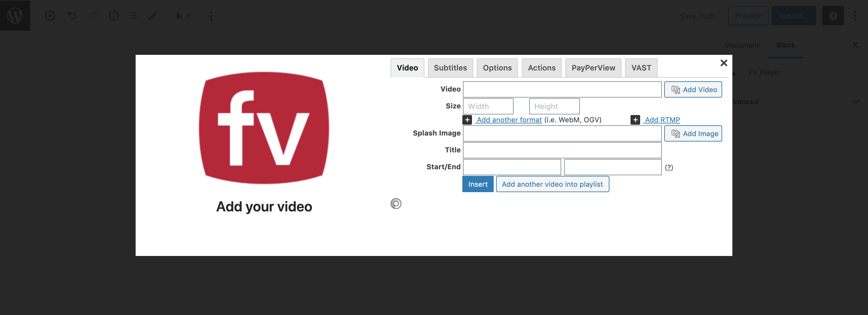868x315 pixels.
Task: Focus the Width input field
Action: (488, 106)
